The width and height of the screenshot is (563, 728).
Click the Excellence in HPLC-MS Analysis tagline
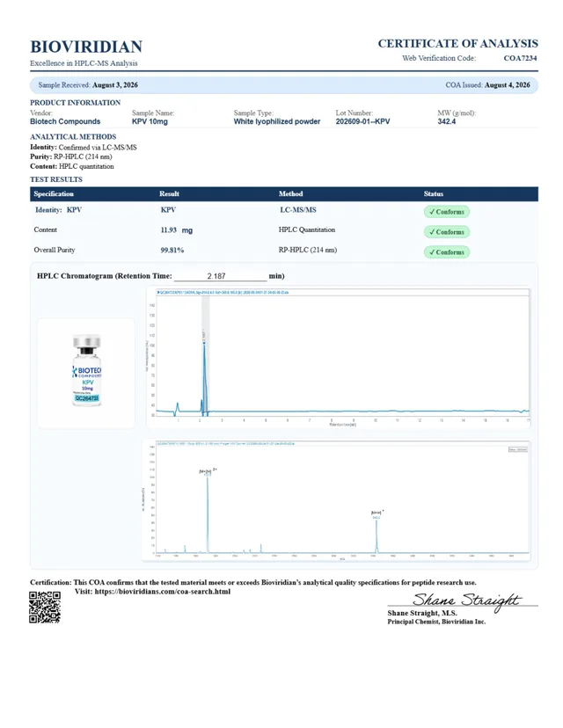point(84,63)
